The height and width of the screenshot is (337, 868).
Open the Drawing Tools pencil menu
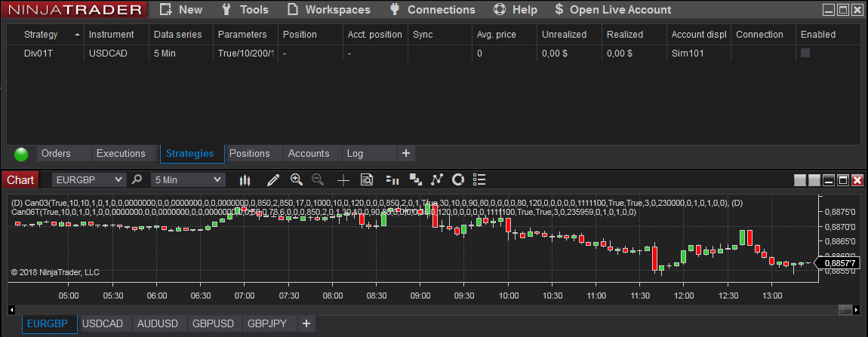click(x=273, y=180)
